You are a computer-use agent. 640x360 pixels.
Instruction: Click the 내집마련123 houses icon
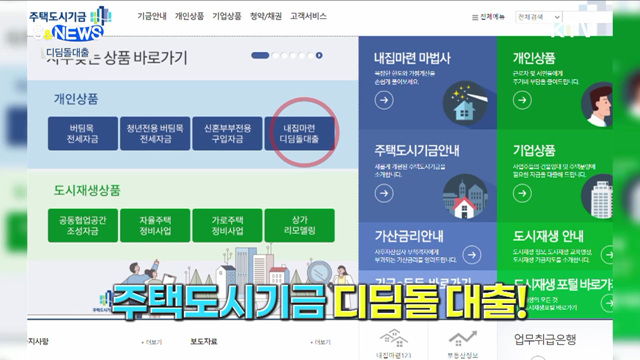coord(393,338)
